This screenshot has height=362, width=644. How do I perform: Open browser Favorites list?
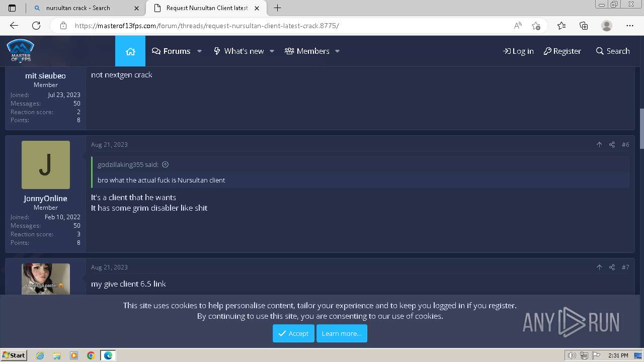pos(561,26)
